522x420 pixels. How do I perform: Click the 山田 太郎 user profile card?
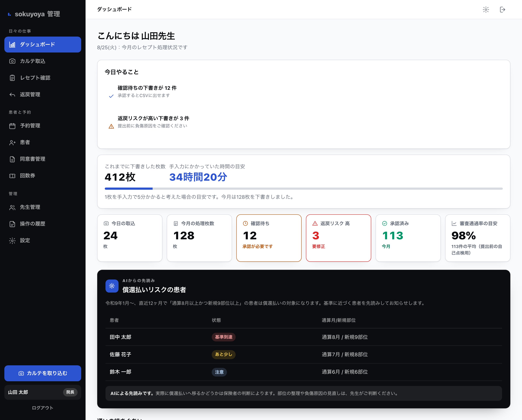(x=43, y=392)
